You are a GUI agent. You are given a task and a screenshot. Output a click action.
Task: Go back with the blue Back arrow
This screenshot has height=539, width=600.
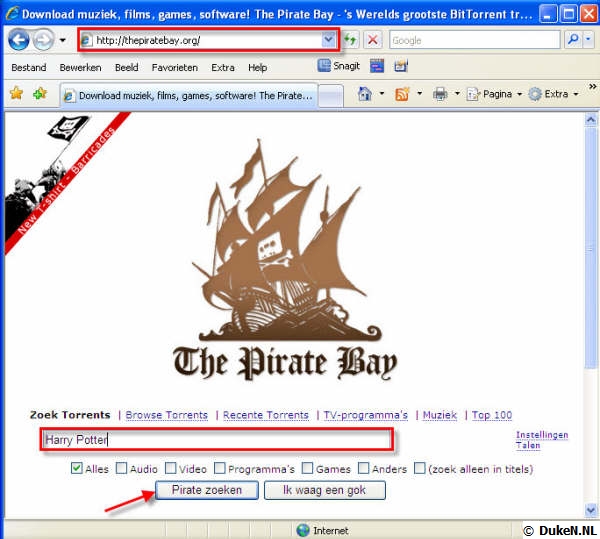19,40
